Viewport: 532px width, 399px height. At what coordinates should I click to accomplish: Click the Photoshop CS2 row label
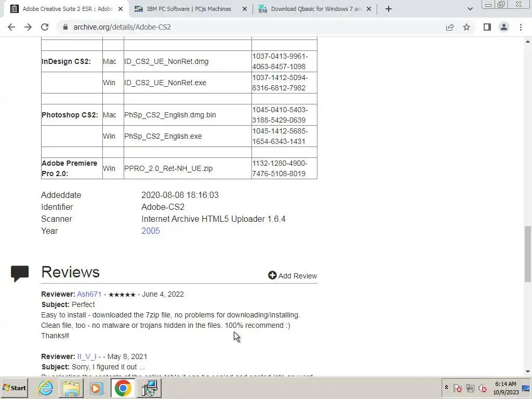[70, 115]
